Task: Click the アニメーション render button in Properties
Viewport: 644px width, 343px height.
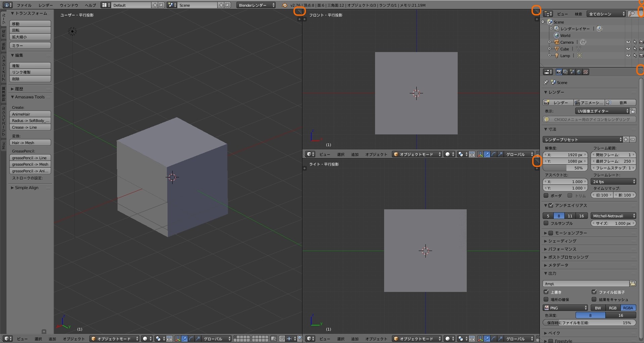Action: click(x=589, y=102)
